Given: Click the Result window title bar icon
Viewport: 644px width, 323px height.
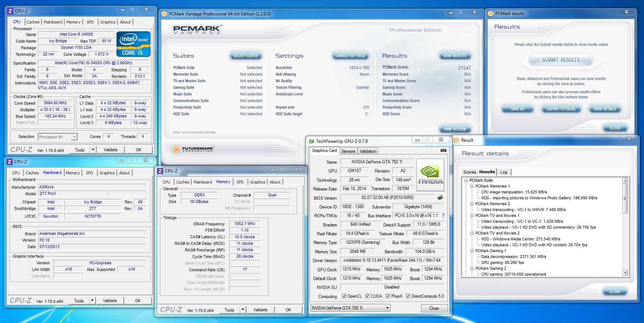Looking at the screenshot, I should pos(456,140).
